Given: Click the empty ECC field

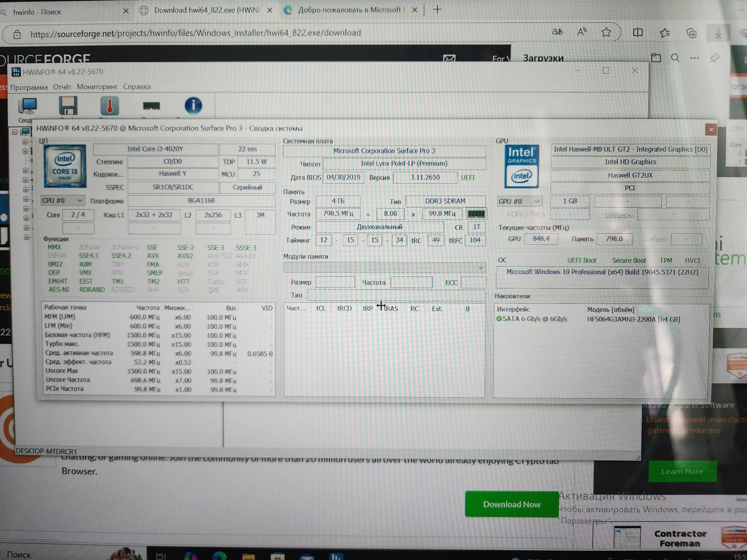Looking at the screenshot, I should pos(473,282).
